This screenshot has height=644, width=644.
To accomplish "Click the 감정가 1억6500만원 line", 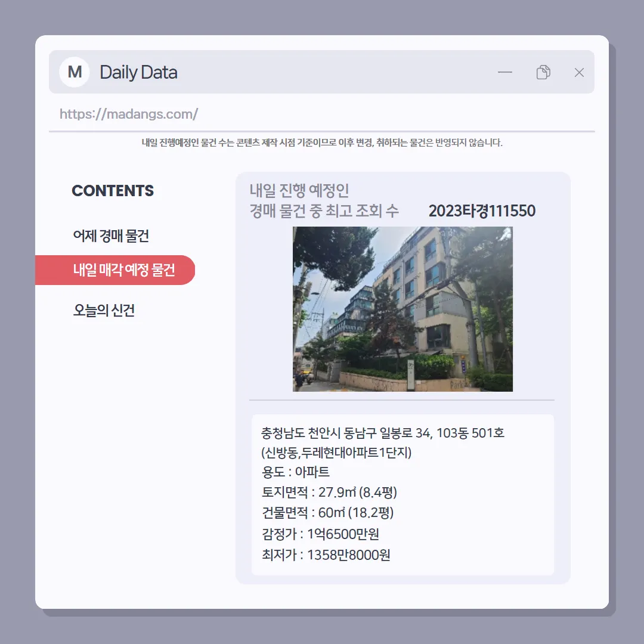I will tap(320, 534).
